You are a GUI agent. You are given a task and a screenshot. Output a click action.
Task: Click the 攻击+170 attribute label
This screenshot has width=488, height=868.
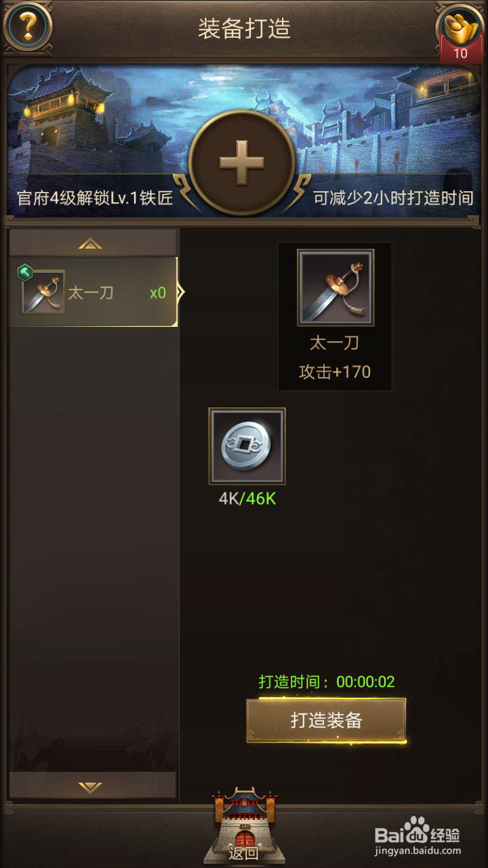[x=335, y=372]
